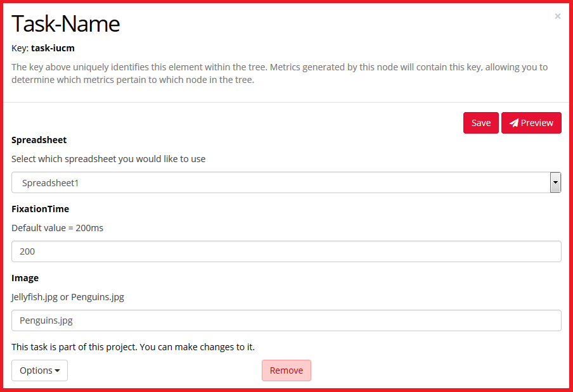
Task: Click the Task-Name heading title
Action: pyautogui.click(x=66, y=24)
